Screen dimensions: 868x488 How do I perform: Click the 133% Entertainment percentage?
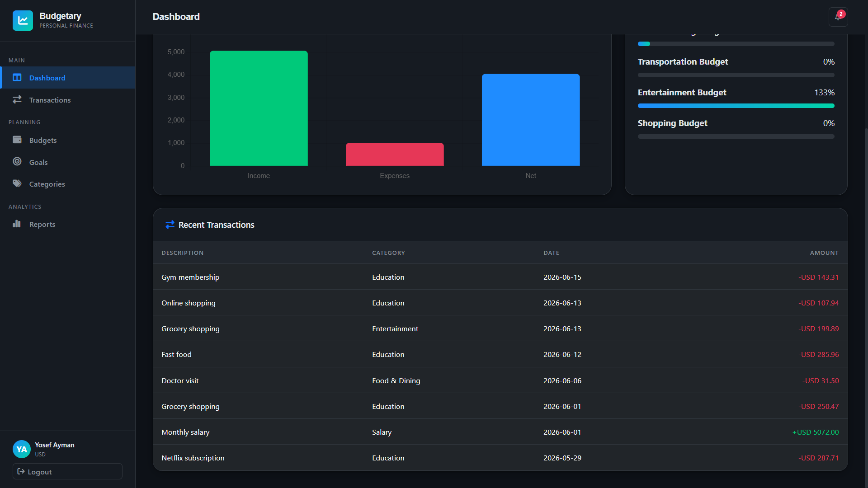[824, 93]
